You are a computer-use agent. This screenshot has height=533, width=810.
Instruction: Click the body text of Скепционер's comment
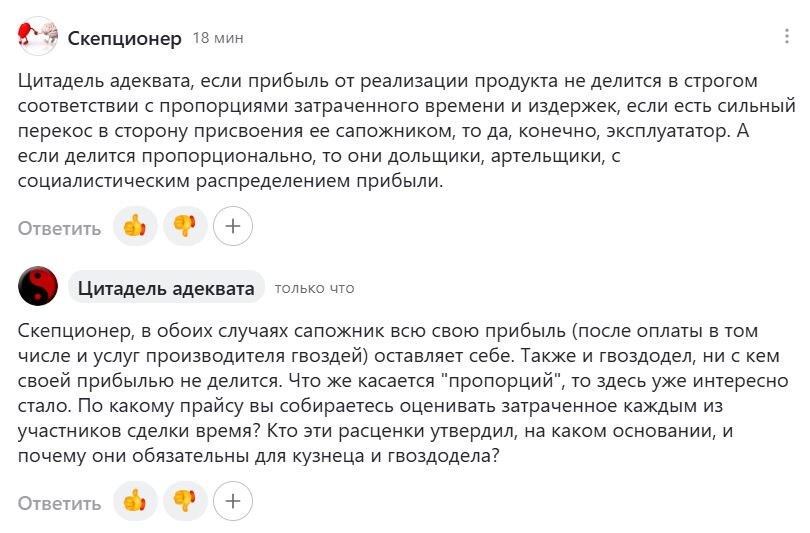tap(406, 131)
